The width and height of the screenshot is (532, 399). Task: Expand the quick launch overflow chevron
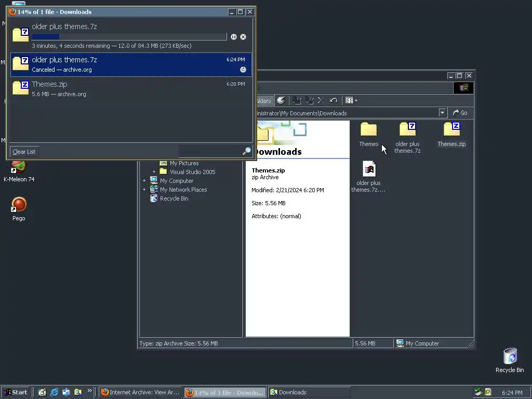pyautogui.click(x=89, y=391)
